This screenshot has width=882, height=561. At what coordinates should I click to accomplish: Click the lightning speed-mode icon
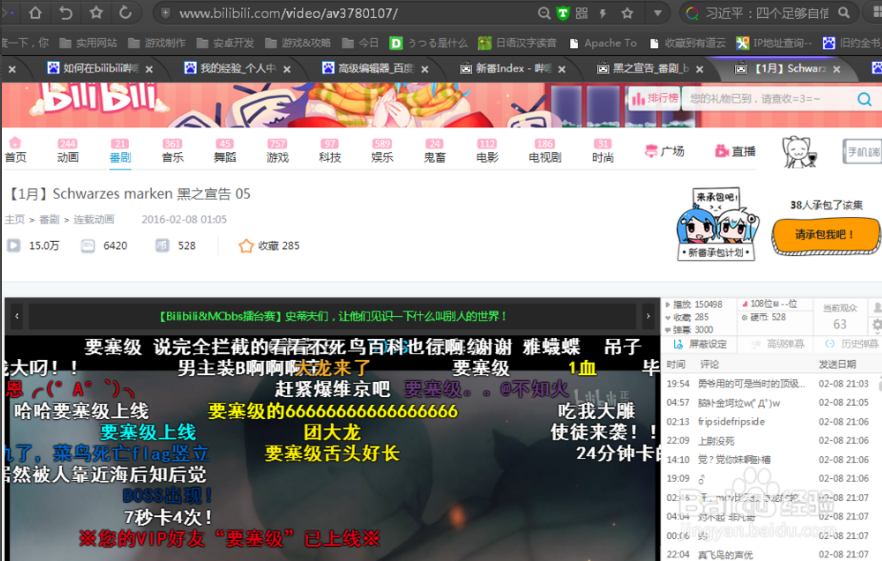[603, 13]
